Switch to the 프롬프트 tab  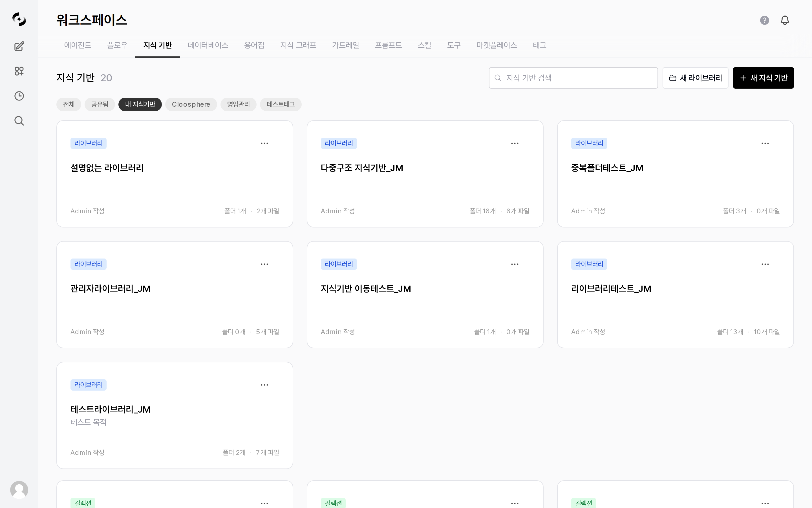[388, 45]
